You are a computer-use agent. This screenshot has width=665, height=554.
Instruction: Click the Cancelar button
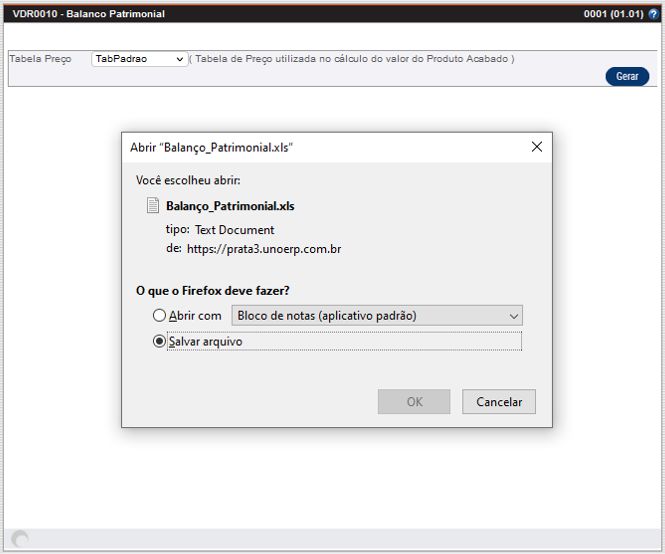(x=499, y=402)
